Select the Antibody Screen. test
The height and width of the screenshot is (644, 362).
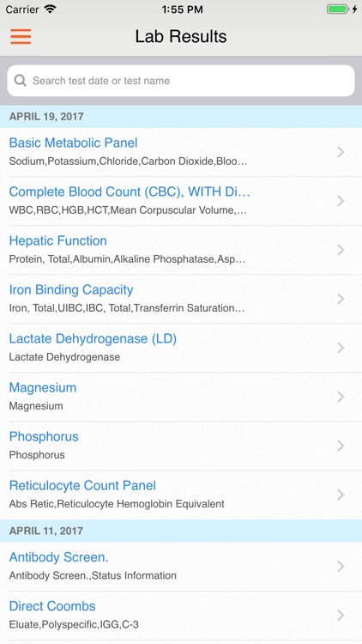181,567
